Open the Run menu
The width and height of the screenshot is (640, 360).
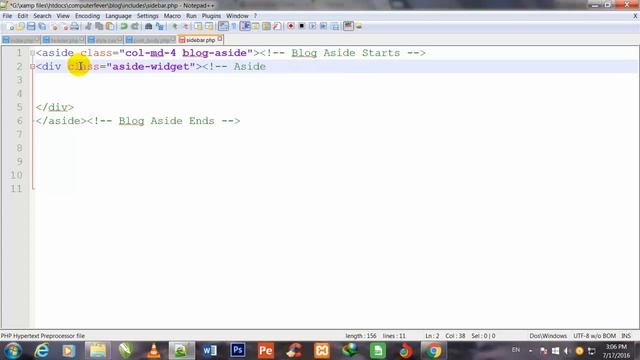click(x=191, y=16)
